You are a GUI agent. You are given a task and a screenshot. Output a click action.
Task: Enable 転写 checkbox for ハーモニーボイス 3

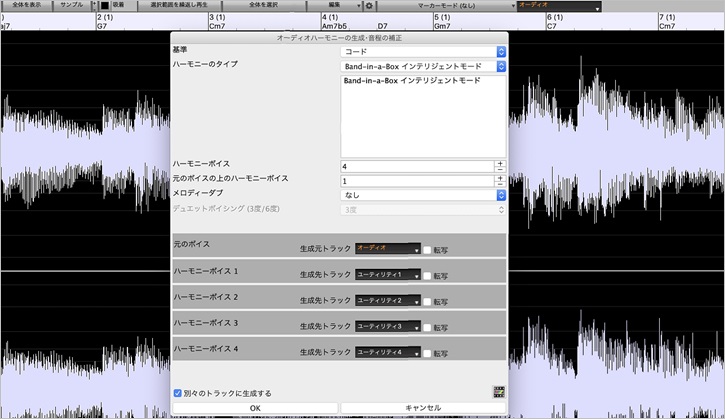click(427, 328)
